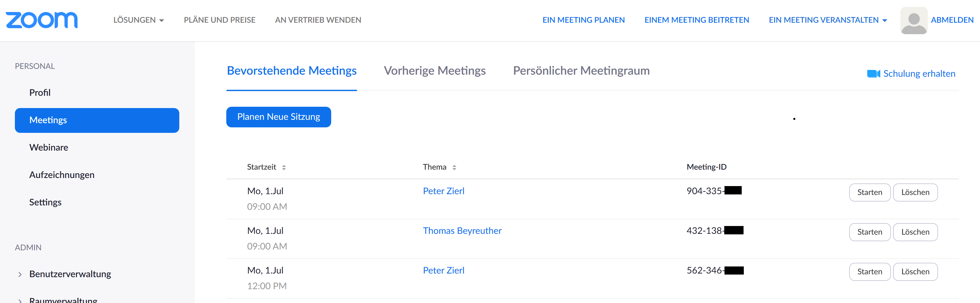
Task: Open the user profile avatar
Action: tap(913, 20)
